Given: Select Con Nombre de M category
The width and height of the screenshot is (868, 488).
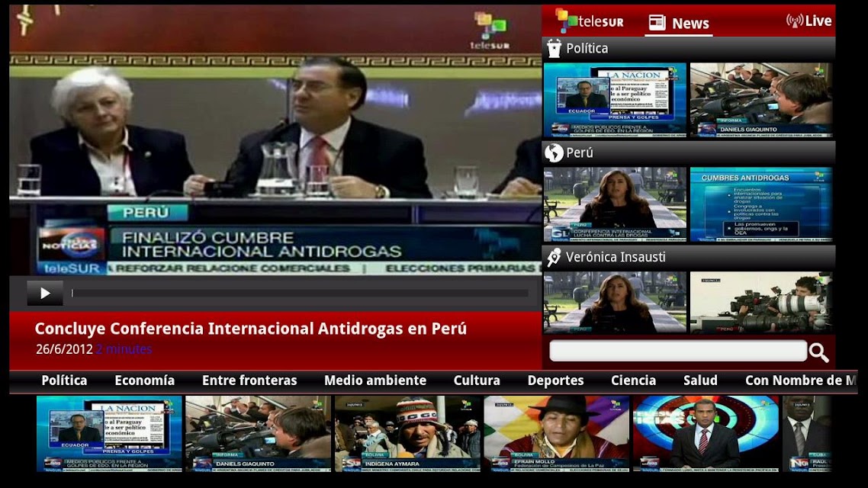Looking at the screenshot, I should (x=800, y=380).
